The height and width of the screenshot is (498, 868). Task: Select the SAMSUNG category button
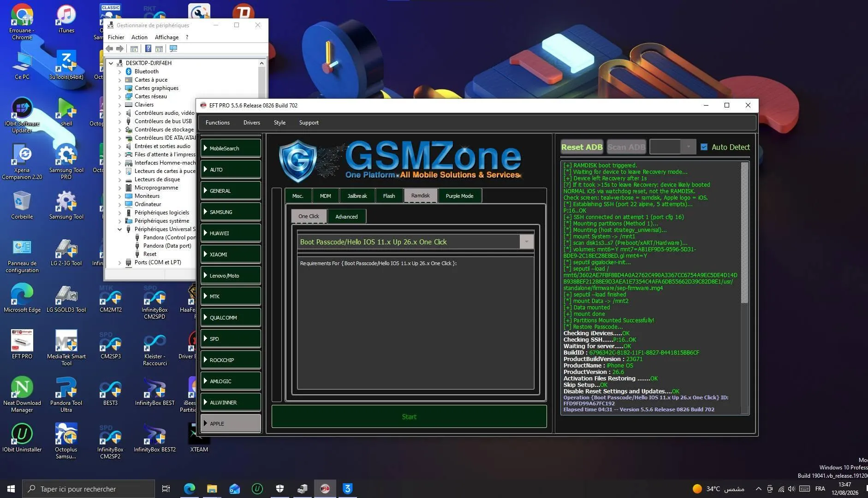click(x=231, y=212)
